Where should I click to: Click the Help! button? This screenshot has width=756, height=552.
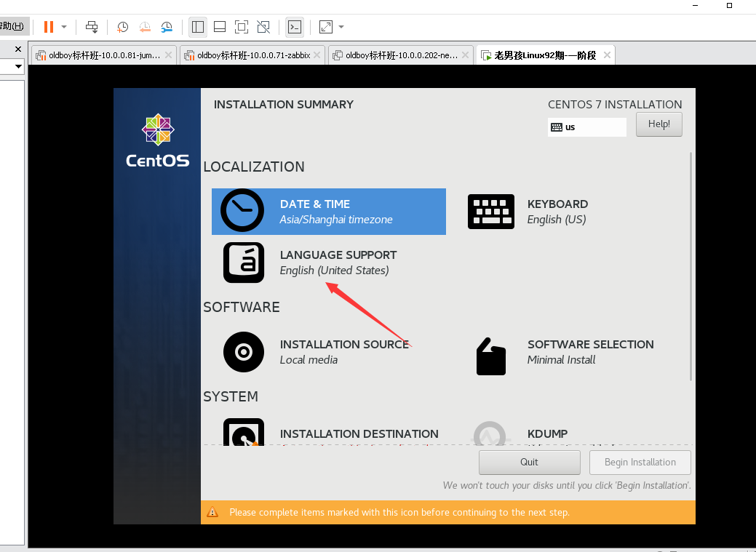coord(658,124)
